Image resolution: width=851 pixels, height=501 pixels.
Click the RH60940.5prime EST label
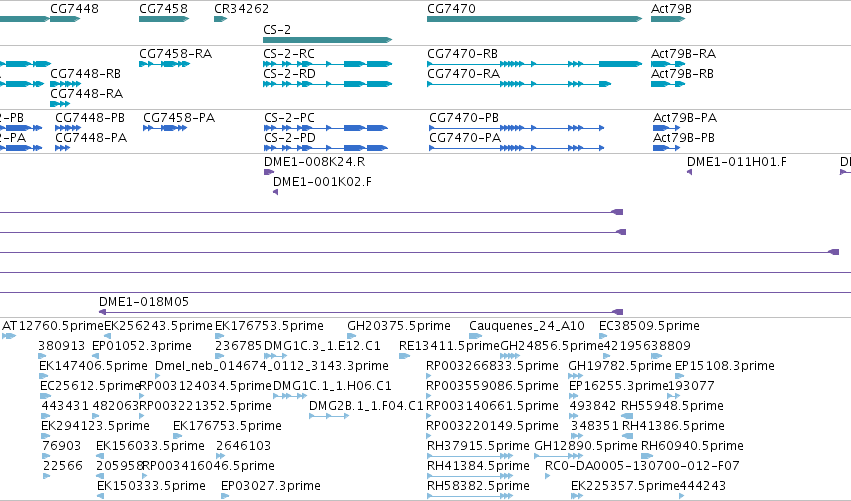coord(692,446)
